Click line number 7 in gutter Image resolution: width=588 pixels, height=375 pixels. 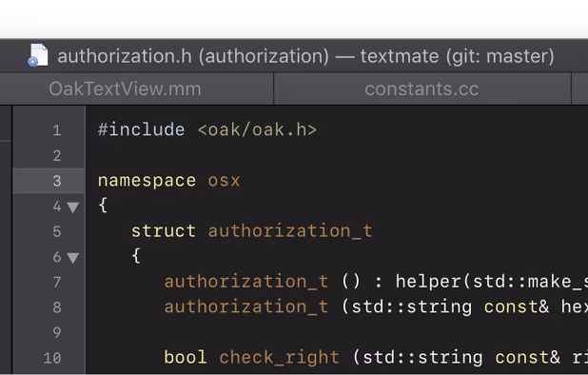pos(57,282)
